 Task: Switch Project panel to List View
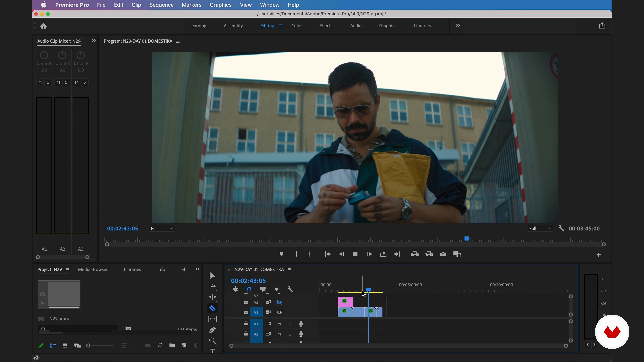coord(53,346)
